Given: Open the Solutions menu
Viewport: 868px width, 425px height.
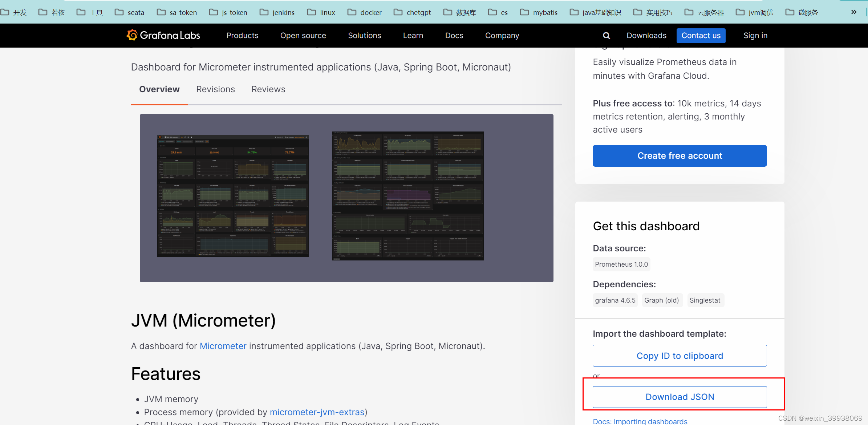Looking at the screenshot, I should click(364, 36).
